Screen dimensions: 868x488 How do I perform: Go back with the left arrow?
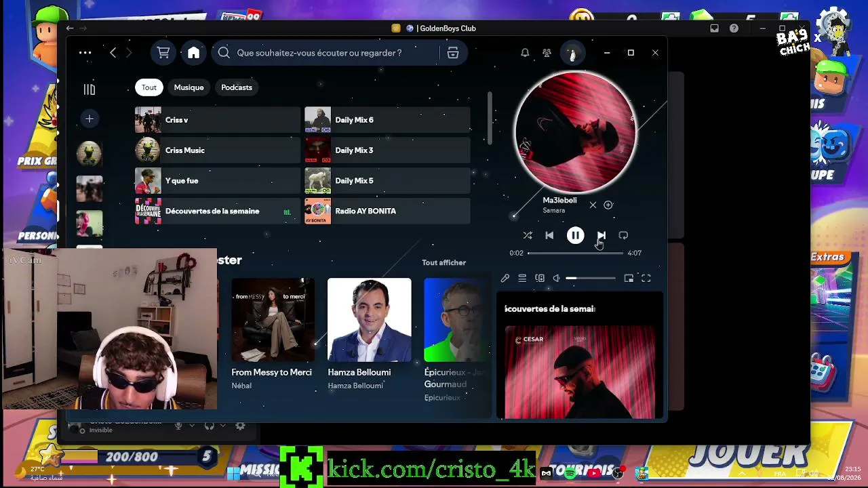(x=113, y=53)
